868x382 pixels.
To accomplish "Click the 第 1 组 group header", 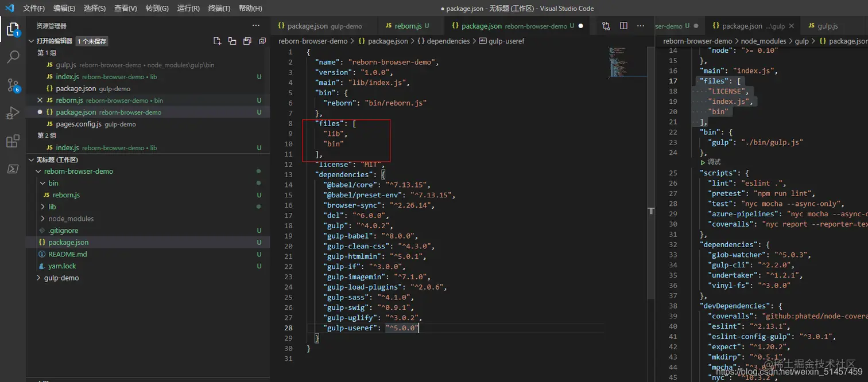I will point(47,53).
